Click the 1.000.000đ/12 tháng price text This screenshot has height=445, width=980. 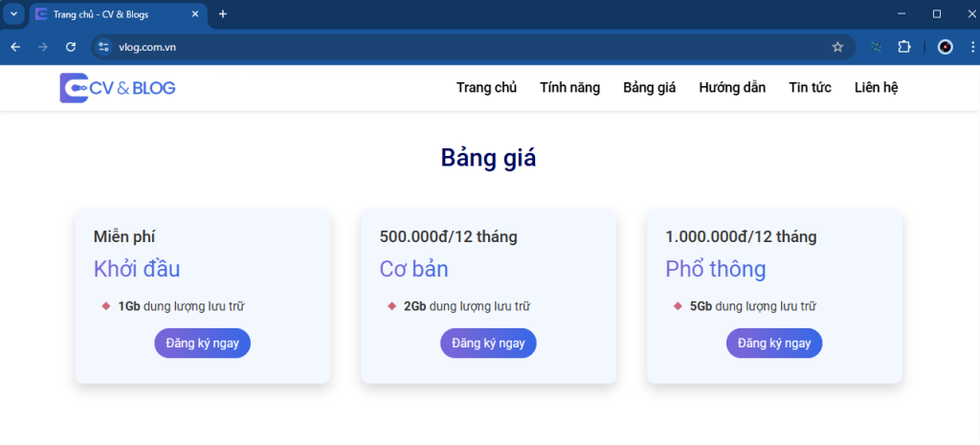741,237
